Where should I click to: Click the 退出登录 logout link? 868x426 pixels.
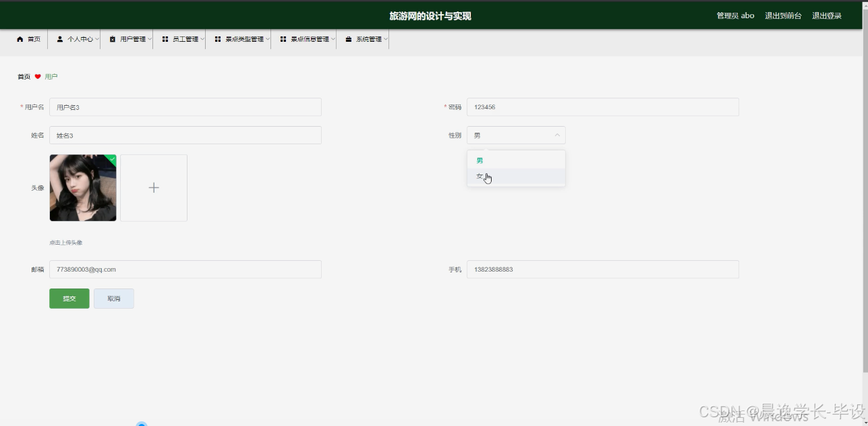click(x=828, y=15)
